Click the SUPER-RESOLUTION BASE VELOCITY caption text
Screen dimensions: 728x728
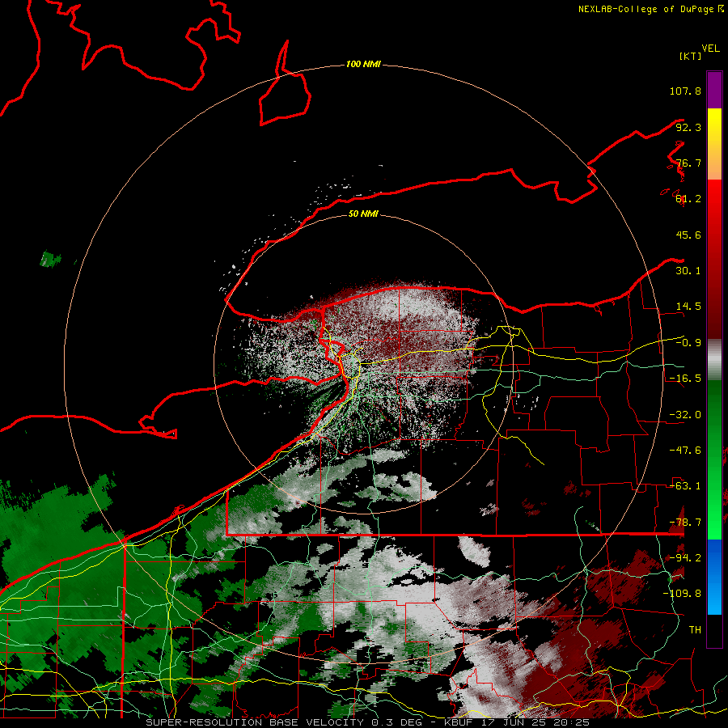pos(255,722)
